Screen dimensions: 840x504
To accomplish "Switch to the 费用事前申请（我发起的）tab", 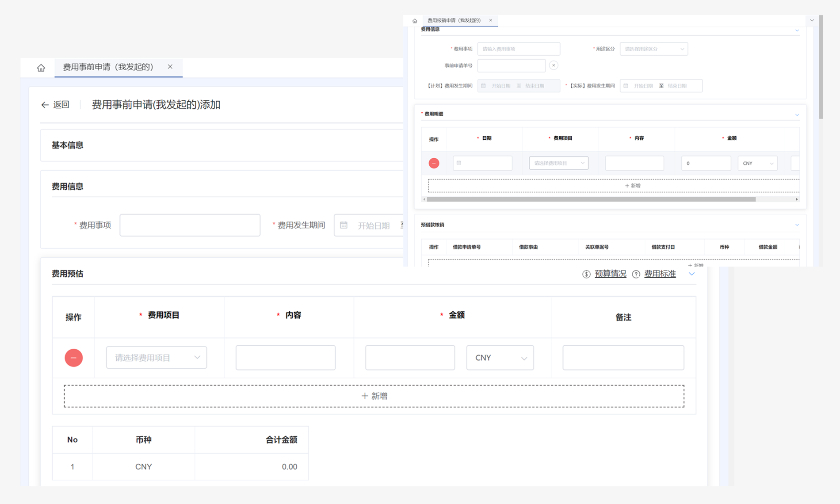I will coord(108,67).
